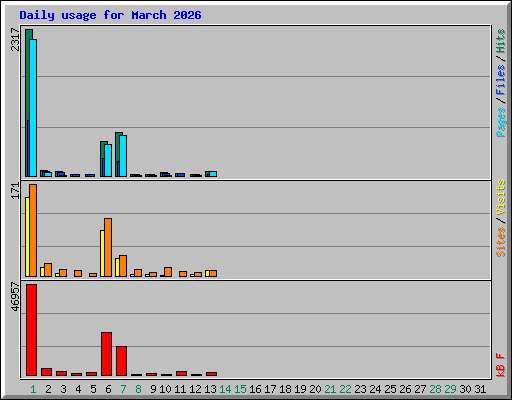Click day 13 on the x-axis
Screen dimensions: 512x400
coord(210,389)
